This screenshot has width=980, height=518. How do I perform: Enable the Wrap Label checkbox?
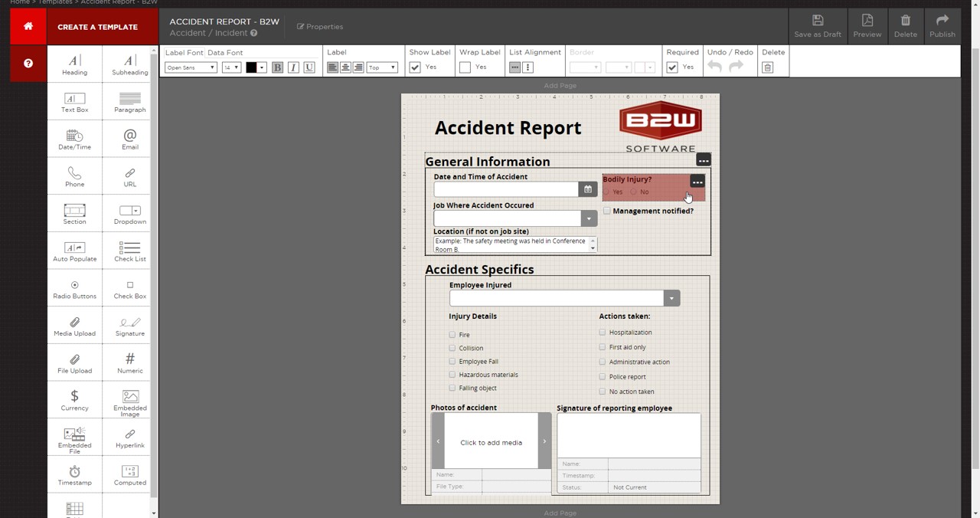[465, 67]
